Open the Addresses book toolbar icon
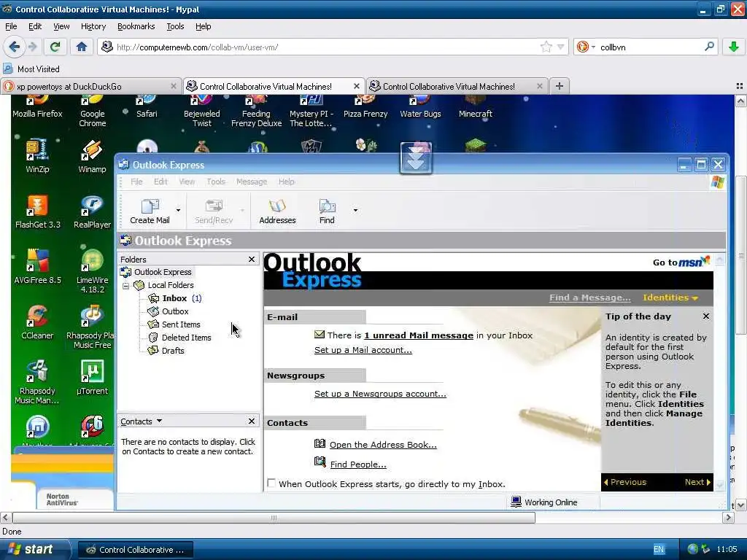The width and height of the screenshot is (747, 560). coord(277,211)
